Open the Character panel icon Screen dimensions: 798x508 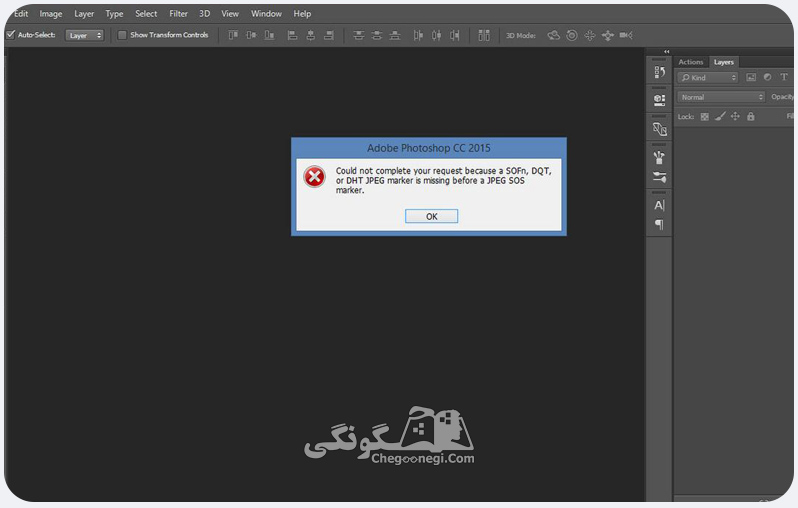(x=660, y=205)
